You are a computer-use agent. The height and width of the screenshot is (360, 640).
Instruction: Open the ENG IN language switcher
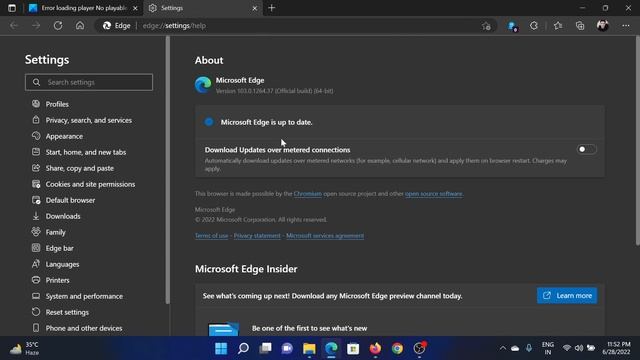[x=548, y=348]
